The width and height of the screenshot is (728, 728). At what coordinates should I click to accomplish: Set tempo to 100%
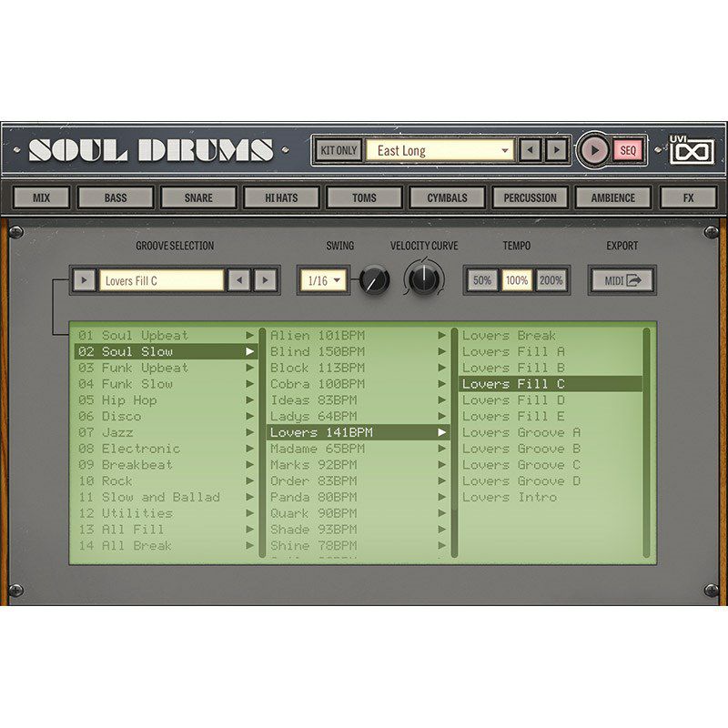click(517, 280)
